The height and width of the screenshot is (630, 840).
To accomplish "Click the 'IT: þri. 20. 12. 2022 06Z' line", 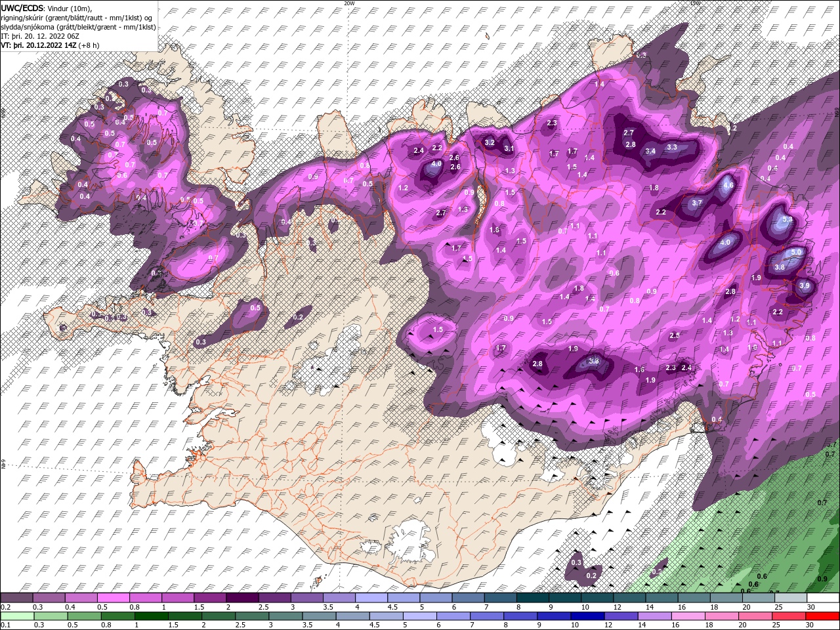I will coord(39,36).
